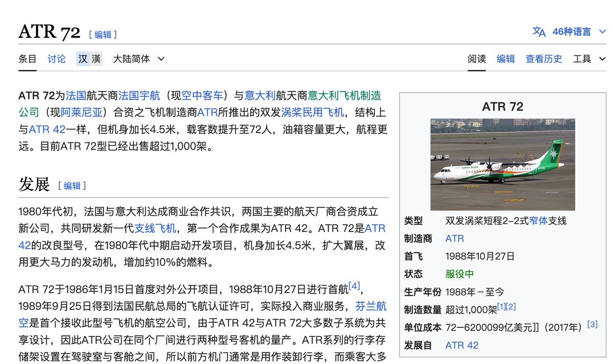Screen dimensions: 613x364
Task: Open the 支线飞机 link
Action: click(x=155, y=228)
